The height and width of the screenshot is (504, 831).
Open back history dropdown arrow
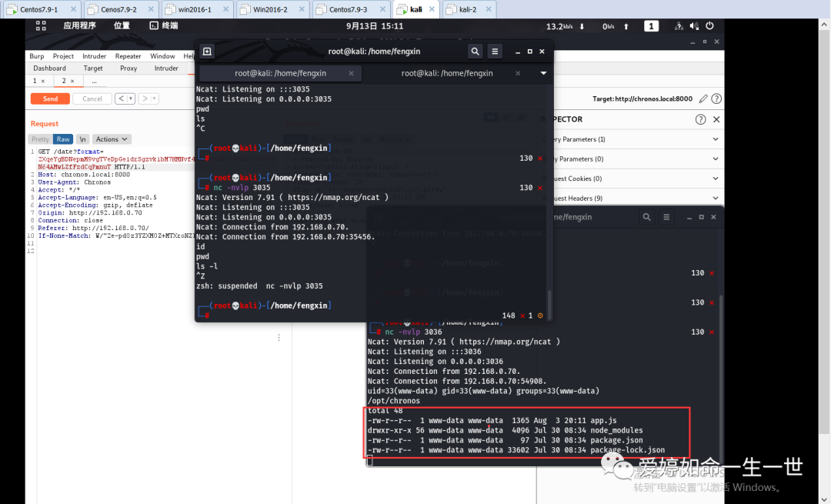(131, 98)
